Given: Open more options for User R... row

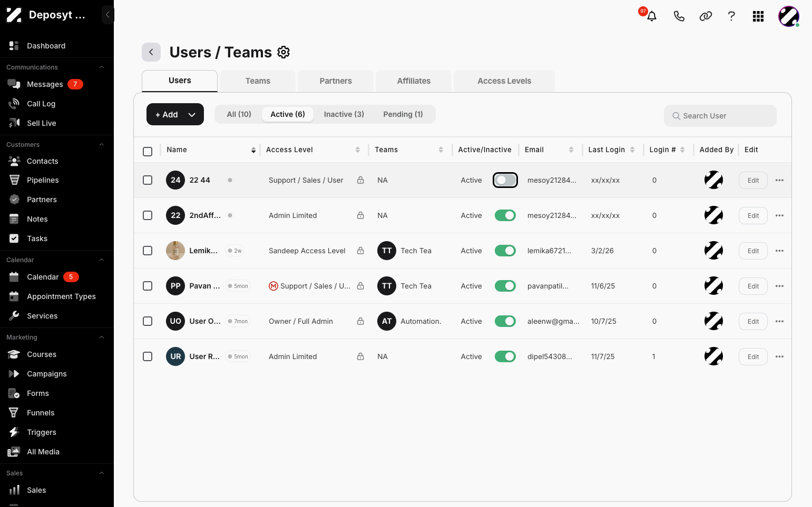Looking at the screenshot, I should pos(780,356).
